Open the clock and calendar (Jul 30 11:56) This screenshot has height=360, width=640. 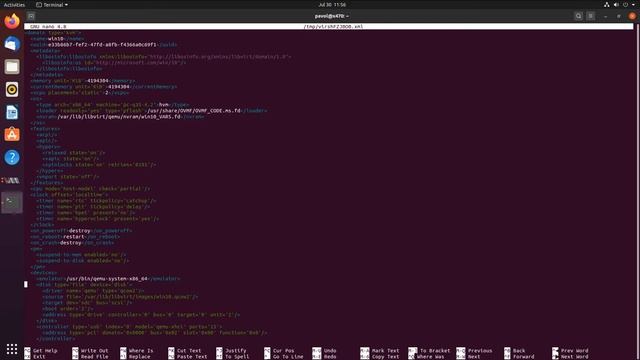pyautogui.click(x=332, y=5)
